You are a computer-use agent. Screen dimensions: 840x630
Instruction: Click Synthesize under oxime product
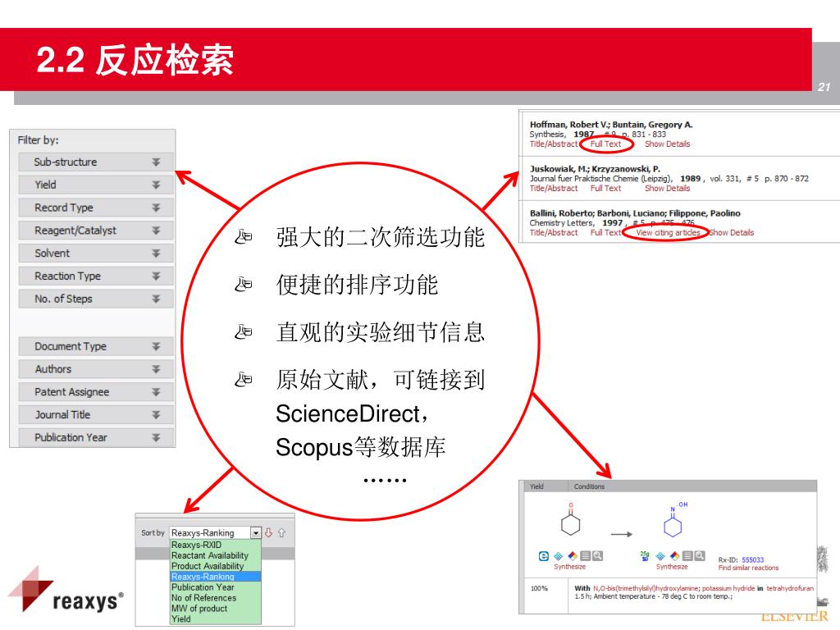tap(672, 567)
